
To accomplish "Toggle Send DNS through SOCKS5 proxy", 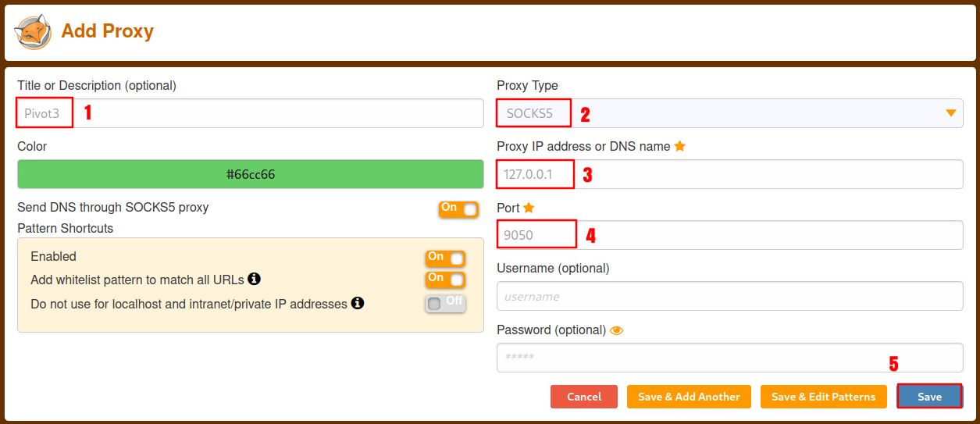I will [458, 209].
